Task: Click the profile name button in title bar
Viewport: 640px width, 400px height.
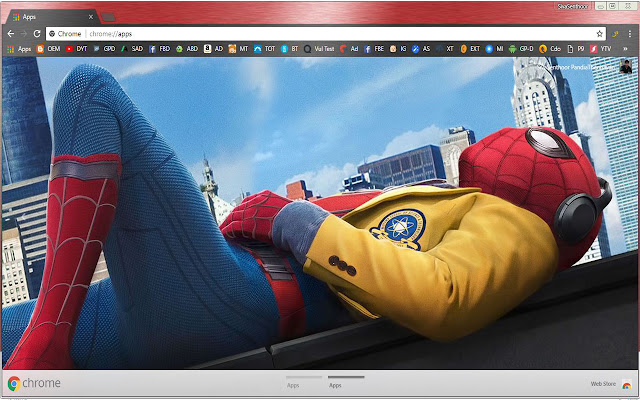Action: point(573,6)
